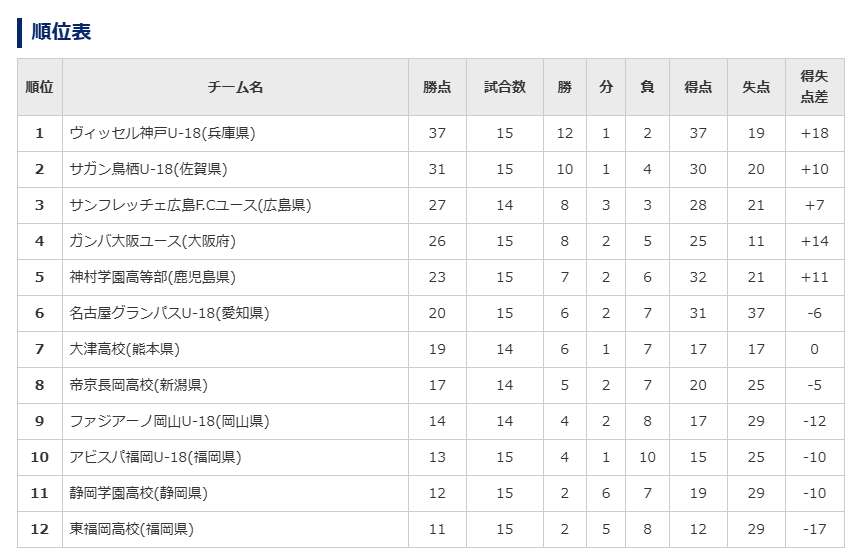This screenshot has width=859, height=560.
Task: Click the 試合数 column header
Action: pos(504,87)
